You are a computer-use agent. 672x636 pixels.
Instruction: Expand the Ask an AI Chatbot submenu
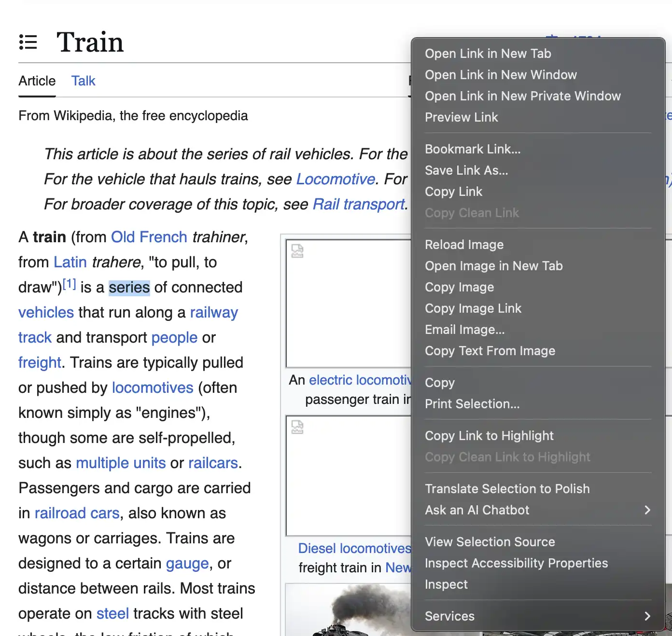[647, 510]
